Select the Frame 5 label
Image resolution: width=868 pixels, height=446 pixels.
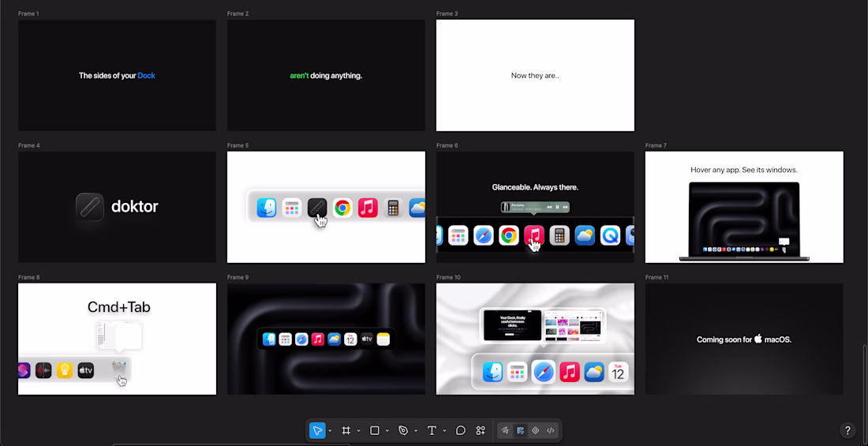coord(238,145)
